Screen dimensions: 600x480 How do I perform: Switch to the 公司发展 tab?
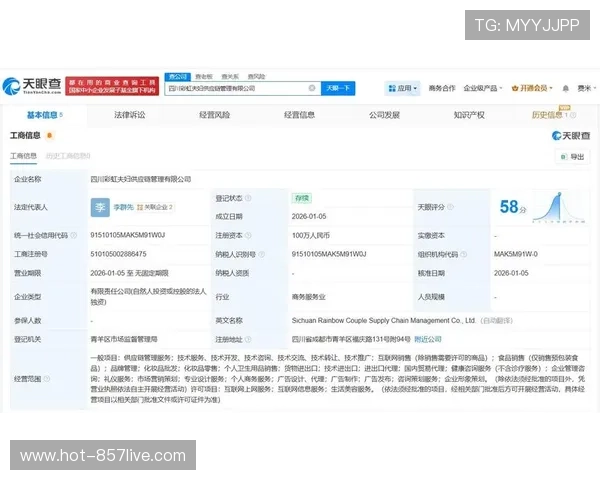click(x=384, y=115)
